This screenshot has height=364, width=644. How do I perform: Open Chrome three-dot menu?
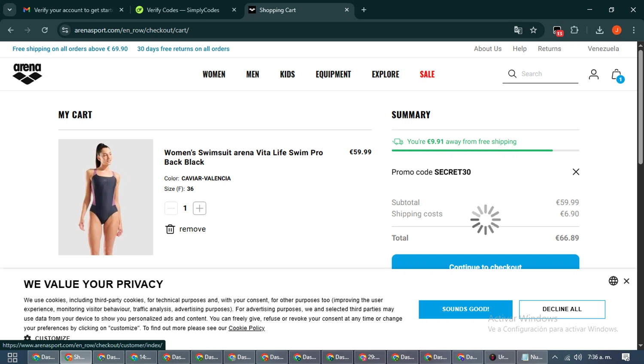point(634,30)
